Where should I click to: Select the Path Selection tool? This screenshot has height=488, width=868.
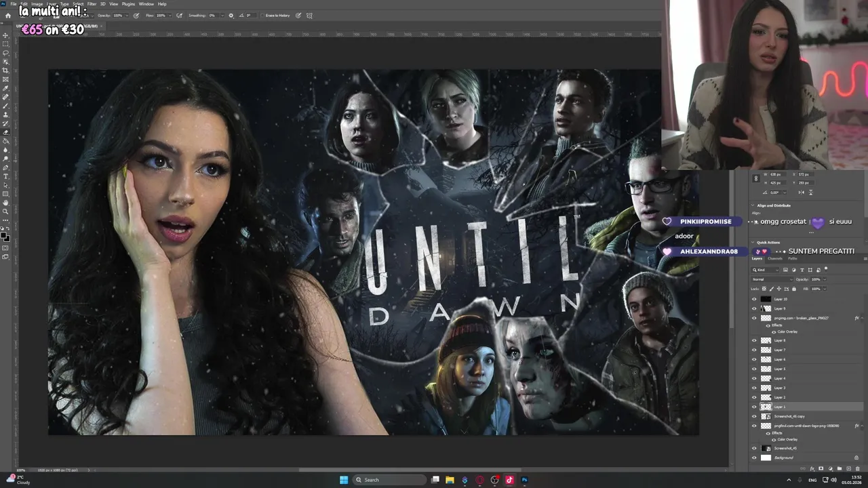click(x=5, y=184)
